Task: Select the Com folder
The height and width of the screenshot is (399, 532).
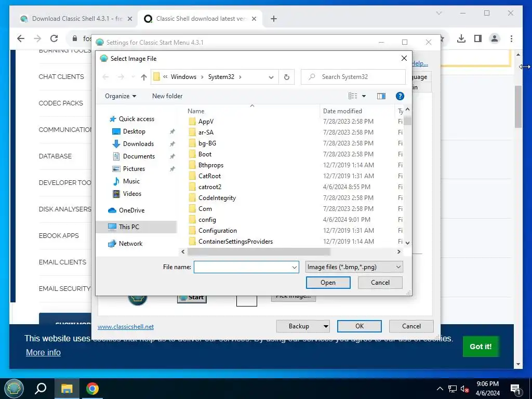Action: tap(205, 209)
